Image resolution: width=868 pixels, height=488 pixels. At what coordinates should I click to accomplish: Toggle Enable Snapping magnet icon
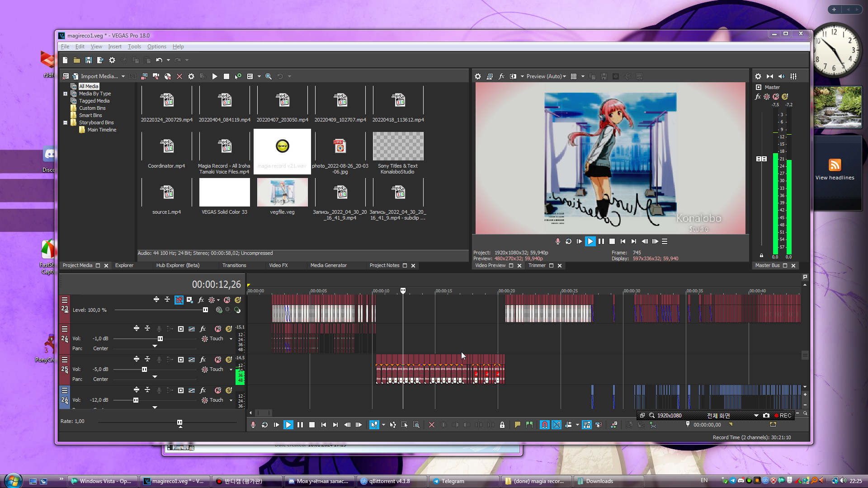click(x=545, y=425)
